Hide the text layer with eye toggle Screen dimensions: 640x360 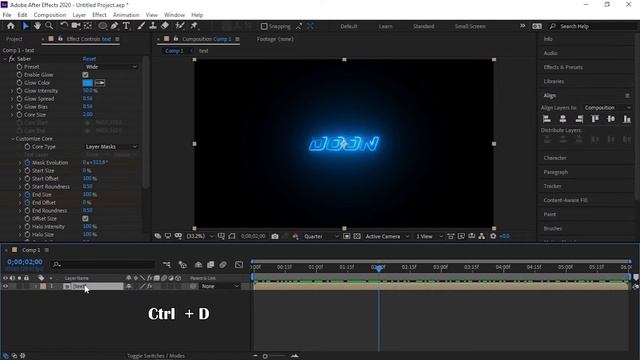click(x=5, y=287)
